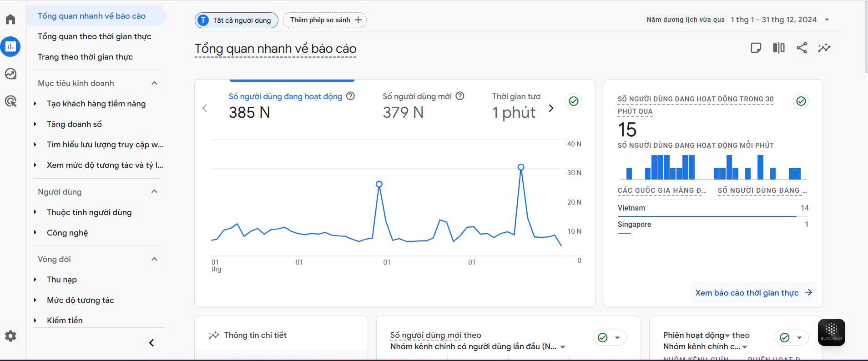
Task: Click the Share report icon
Action: (x=802, y=48)
